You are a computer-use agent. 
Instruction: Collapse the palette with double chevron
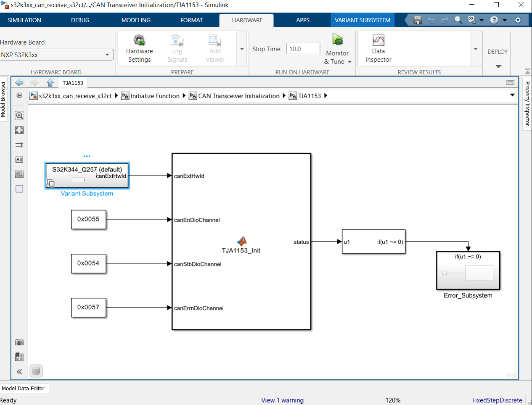click(19, 371)
